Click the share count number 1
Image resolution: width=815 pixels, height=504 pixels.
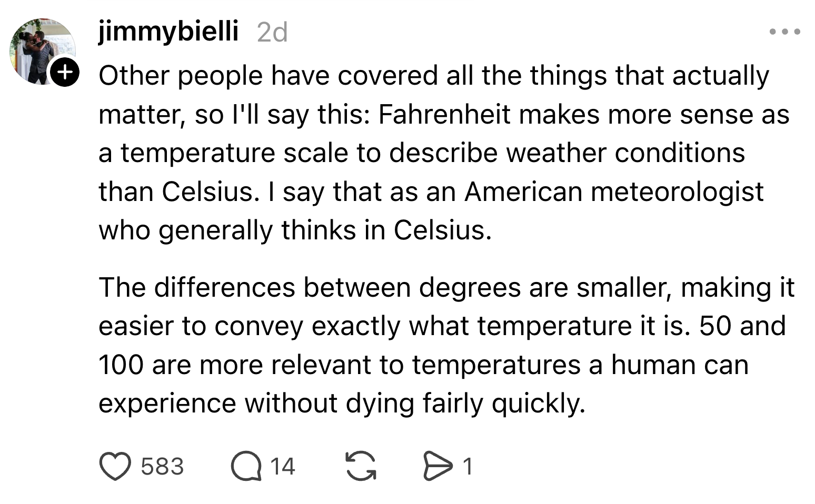pyautogui.click(x=468, y=467)
